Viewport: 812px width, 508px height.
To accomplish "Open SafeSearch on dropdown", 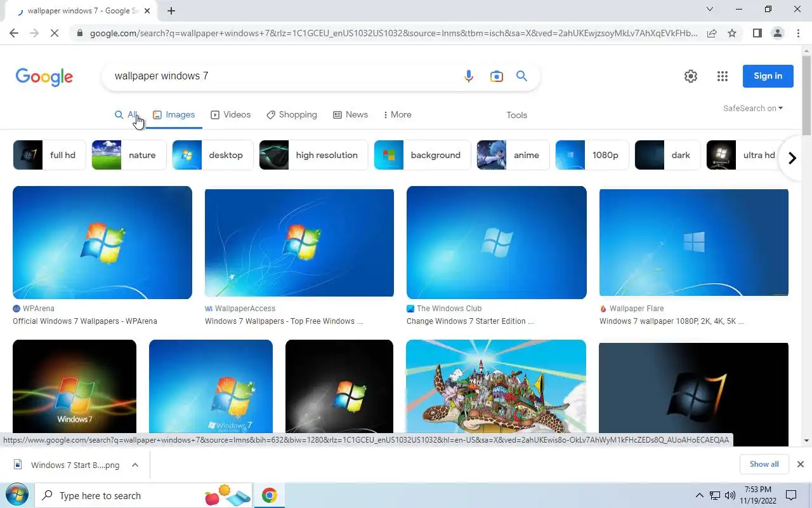I will pos(753,109).
